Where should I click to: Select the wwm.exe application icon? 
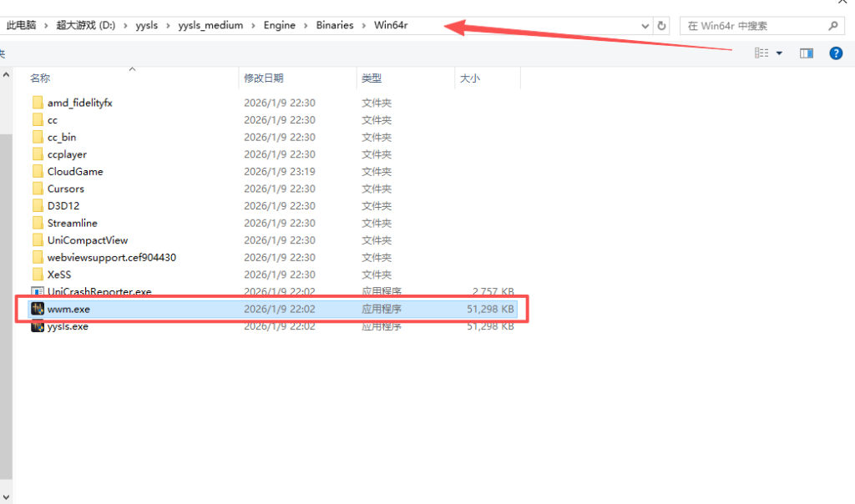pos(38,310)
